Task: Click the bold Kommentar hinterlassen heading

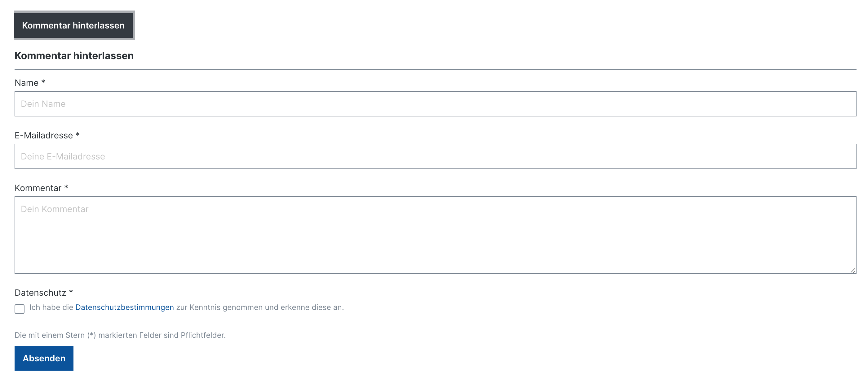Action: [x=74, y=55]
